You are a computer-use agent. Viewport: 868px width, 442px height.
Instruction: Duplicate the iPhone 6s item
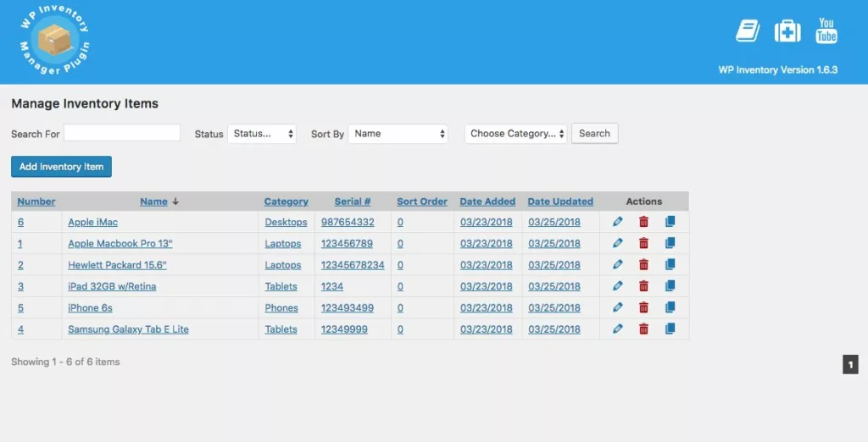coord(670,307)
